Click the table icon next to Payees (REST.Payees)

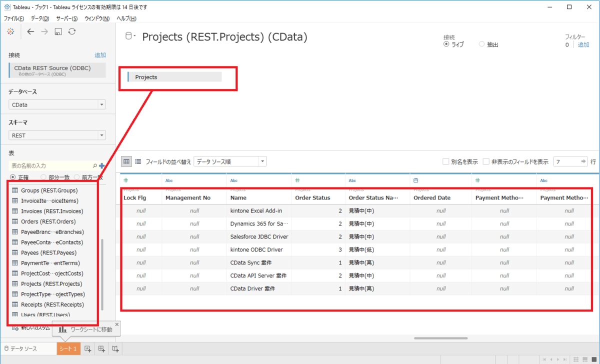coord(15,252)
